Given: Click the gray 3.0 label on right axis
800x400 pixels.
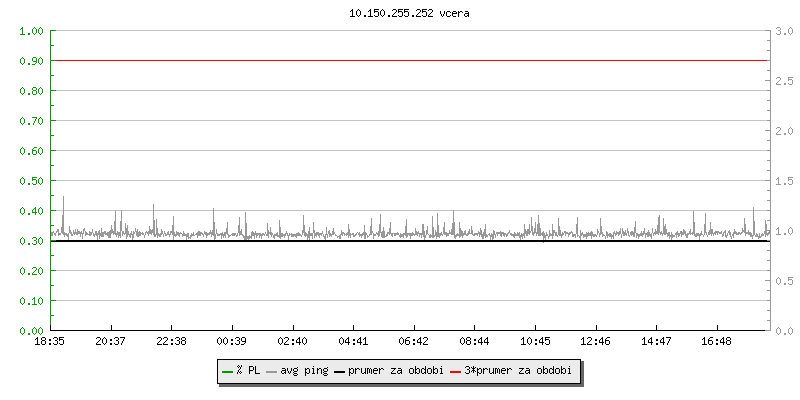Looking at the screenshot, I should click(783, 31).
